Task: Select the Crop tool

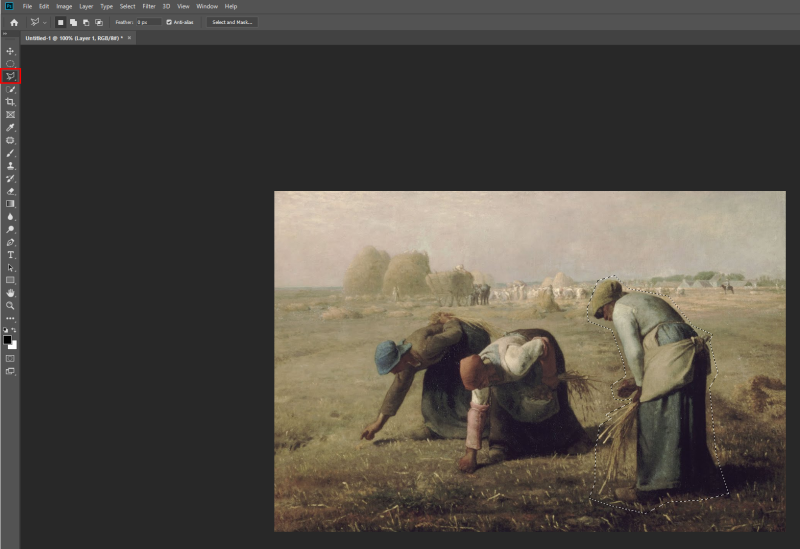Action: point(10,102)
